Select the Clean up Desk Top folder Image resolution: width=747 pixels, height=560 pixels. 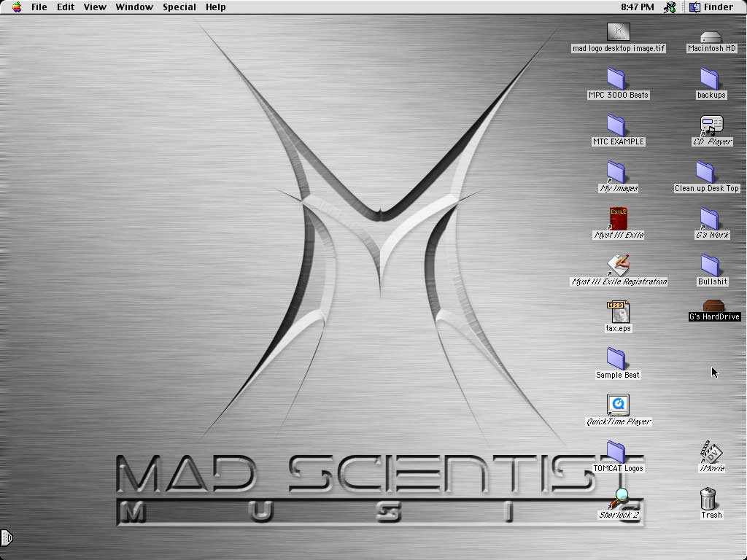tap(705, 171)
